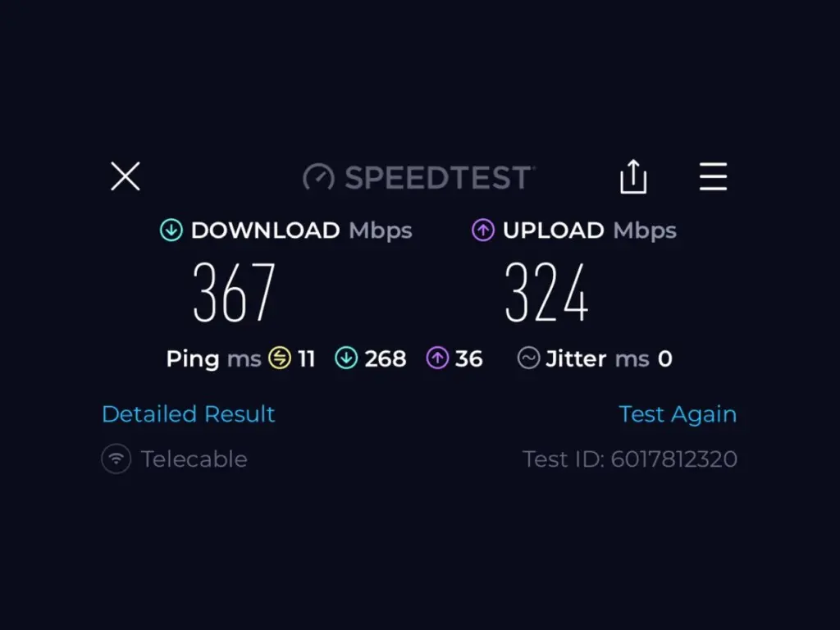Click the Jitter wave icon
This screenshot has height=630, width=840.
click(x=529, y=358)
